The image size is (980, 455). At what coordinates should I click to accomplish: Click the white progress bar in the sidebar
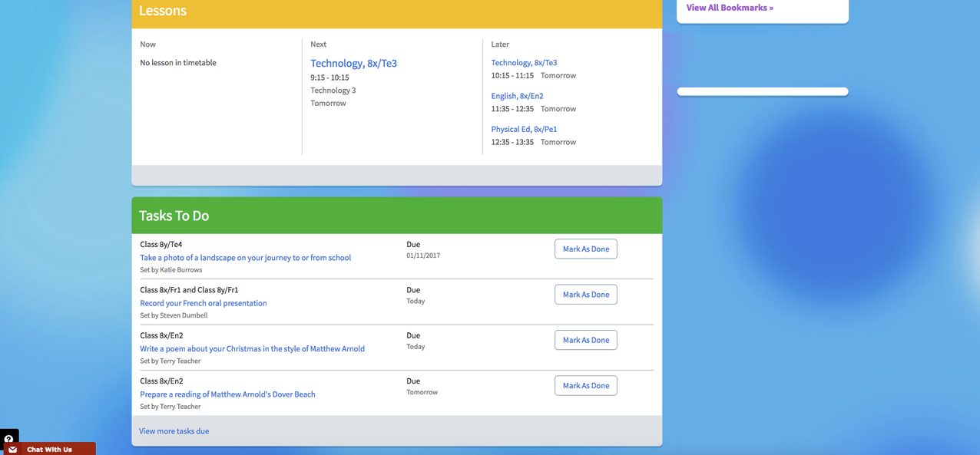pos(762,91)
